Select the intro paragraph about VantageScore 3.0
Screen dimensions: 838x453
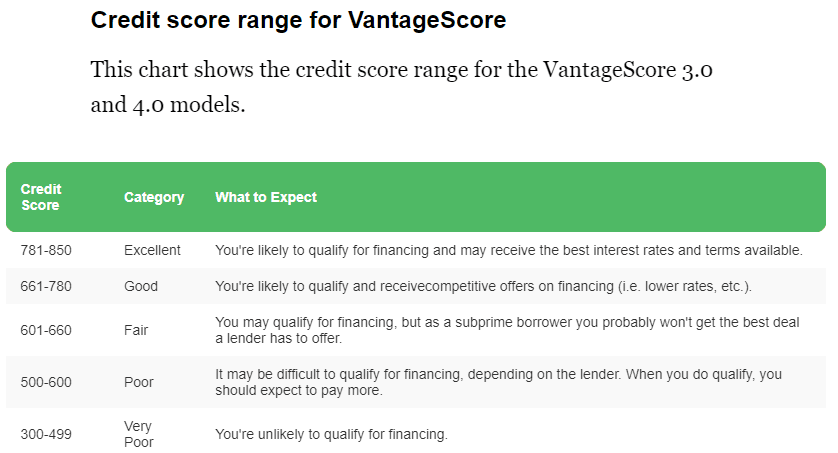click(x=401, y=87)
